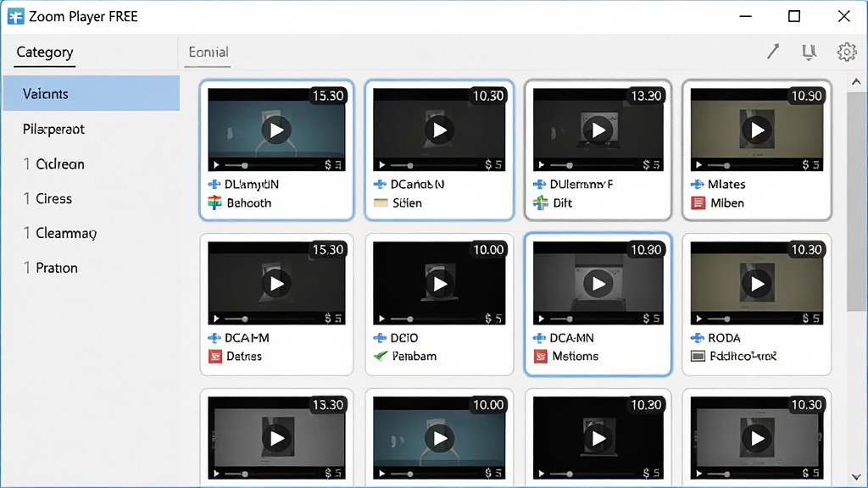This screenshot has width=868, height=488.
Task: Click the Zoom Player app icon in title bar
Action: (15, 17)
